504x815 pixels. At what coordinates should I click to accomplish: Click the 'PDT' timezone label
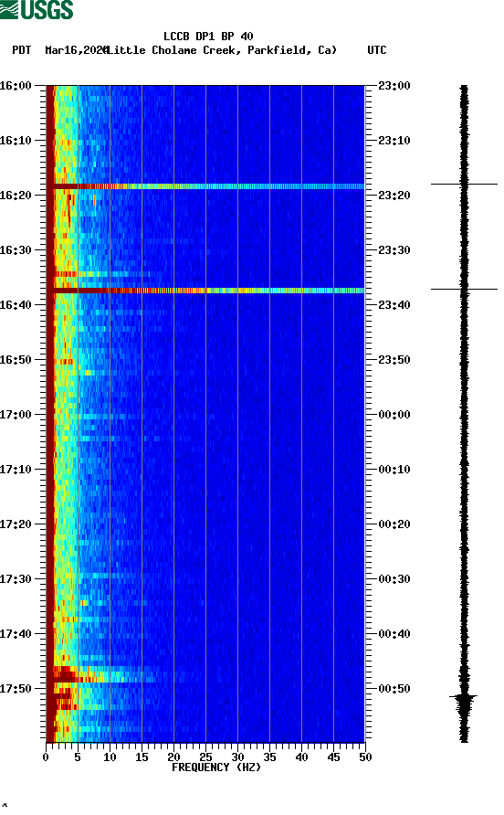click(x=21, y=50)
